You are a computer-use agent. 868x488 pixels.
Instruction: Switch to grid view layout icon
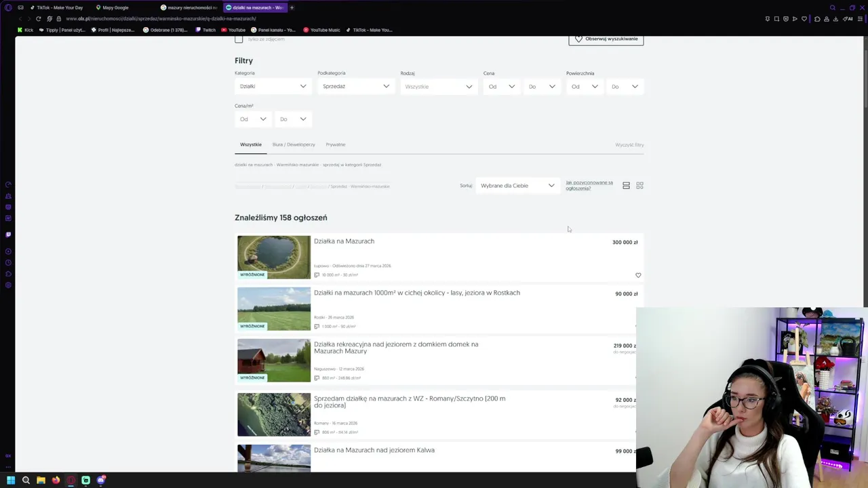pos(639,185)
